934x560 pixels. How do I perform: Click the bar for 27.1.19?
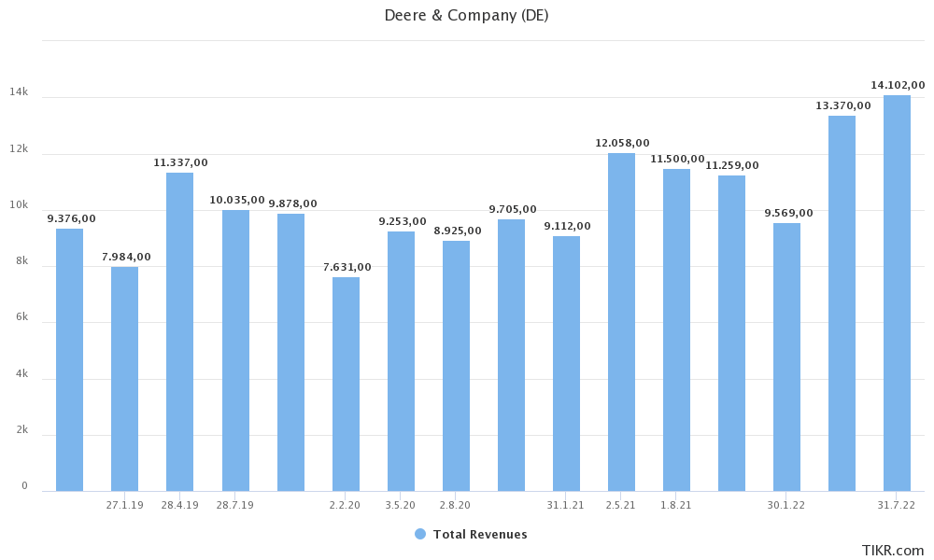124,379
